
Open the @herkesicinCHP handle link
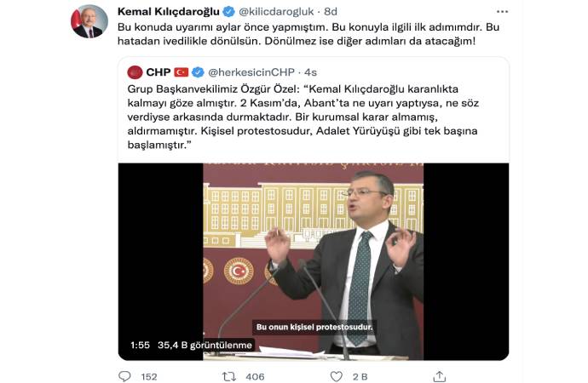pos(251,72)
